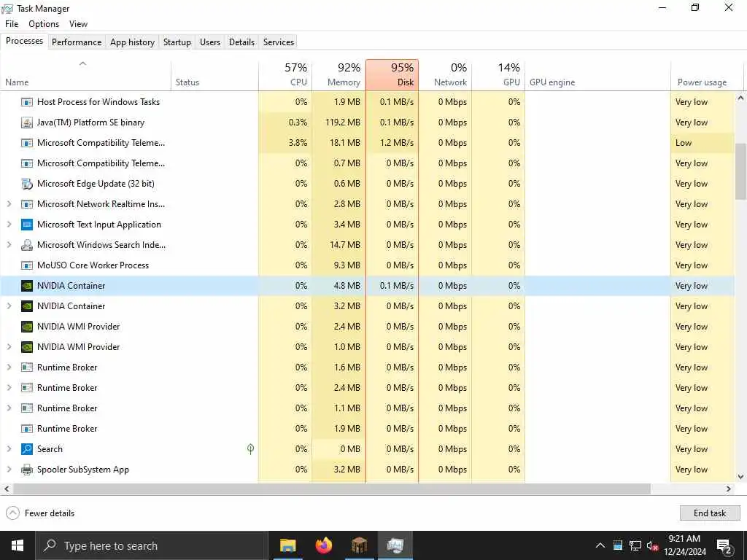Viewport: 747px width, 560px height.
Task: Open the File menu
Action: (12, 24)
